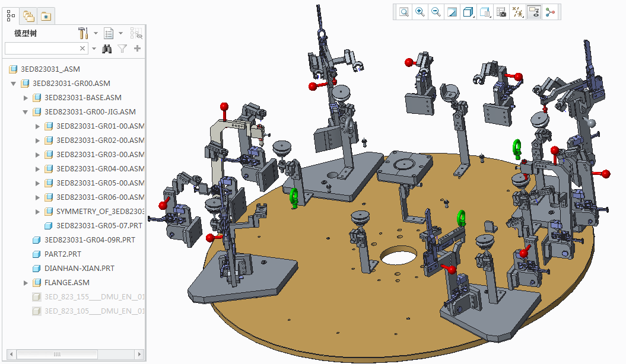Viewport: 626px width, 364px height.
Task: Select 3ED823031-GR01-00.ASM subassembly
Action: 100,126
